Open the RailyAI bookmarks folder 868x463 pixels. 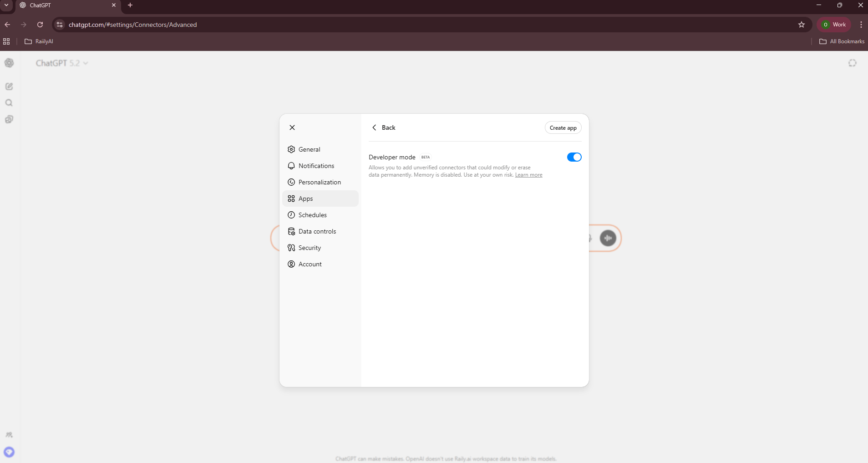pos(39,41)
